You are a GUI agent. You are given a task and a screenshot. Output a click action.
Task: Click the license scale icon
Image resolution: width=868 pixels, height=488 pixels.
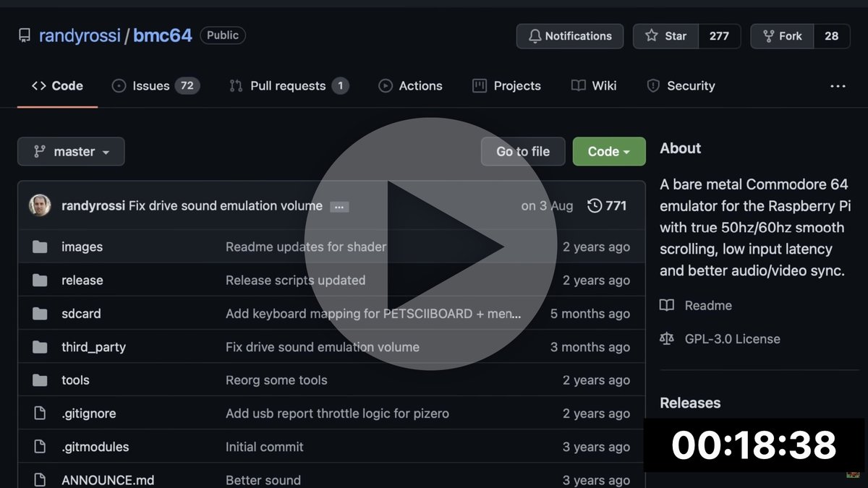[x=667, y=338]
